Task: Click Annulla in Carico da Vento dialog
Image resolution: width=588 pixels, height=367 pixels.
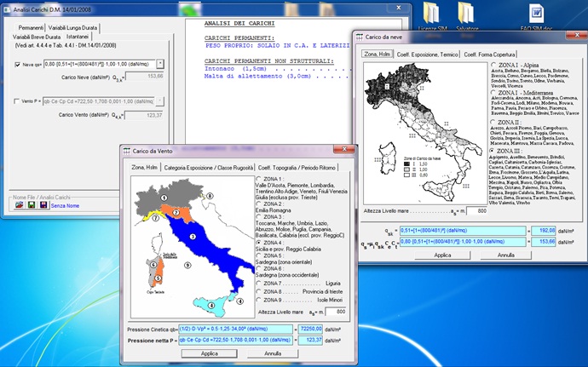Action: (x=273, y=353)
